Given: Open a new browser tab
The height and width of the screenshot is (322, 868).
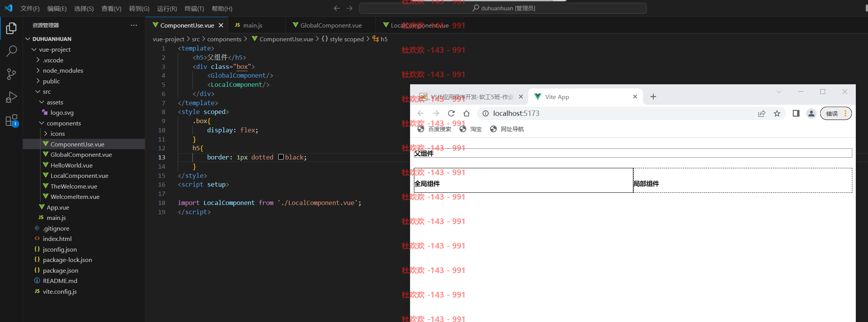Looking at the screenshot, I should coord(653,97).
